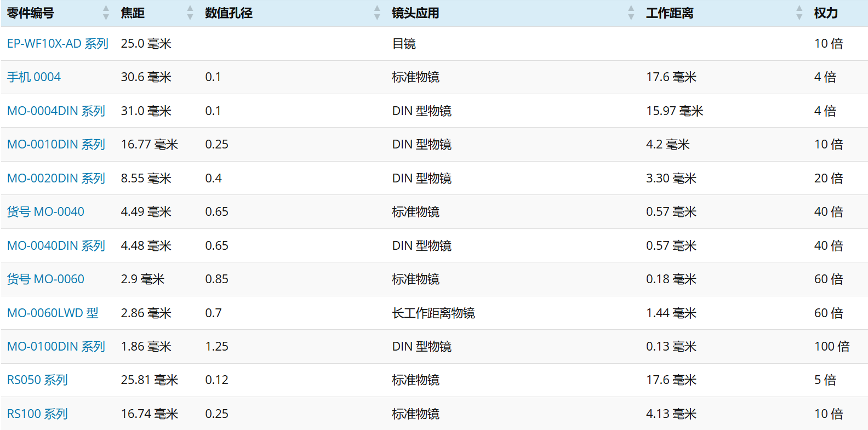This screenshot has height=430, width=868.
Task: Open 货号 MO-0040 link
Action: [45, 211]
